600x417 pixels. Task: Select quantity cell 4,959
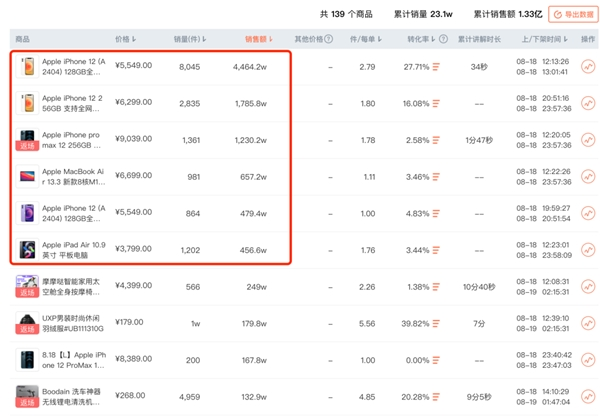click(x=190, y=397)
